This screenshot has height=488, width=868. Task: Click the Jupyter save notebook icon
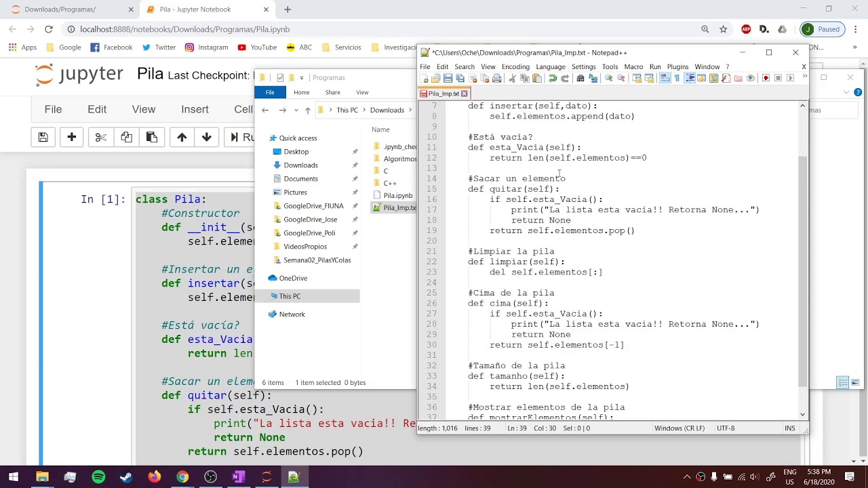tap(43, 137)
